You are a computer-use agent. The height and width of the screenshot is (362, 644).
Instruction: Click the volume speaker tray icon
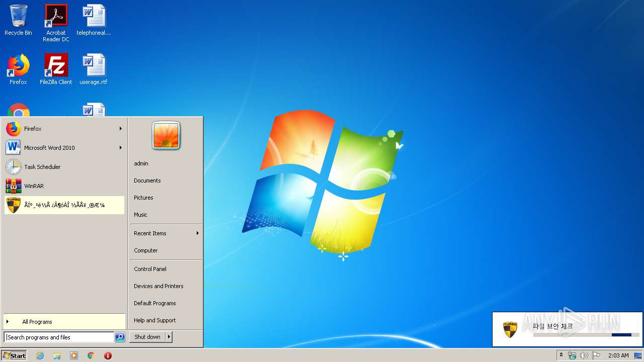tap(584, 355)
